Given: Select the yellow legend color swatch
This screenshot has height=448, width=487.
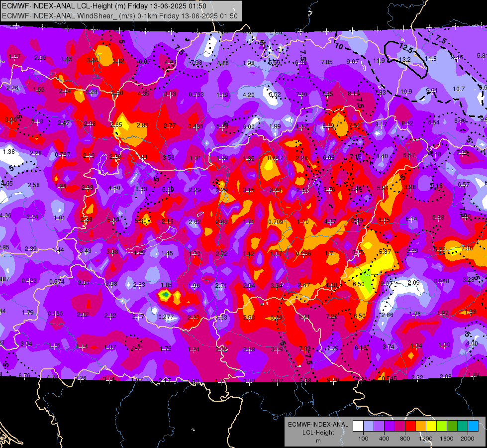Looking at the screenshot, I should point(431,426).
